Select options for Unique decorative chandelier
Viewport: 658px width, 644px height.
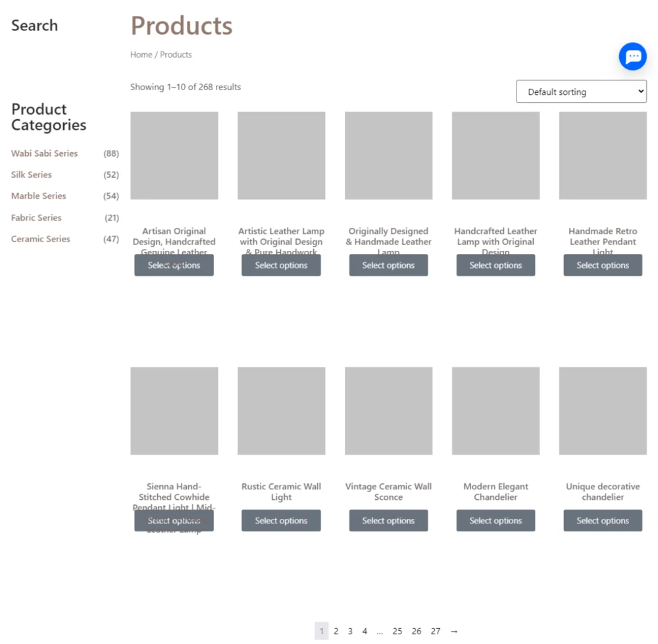(603, 521)
